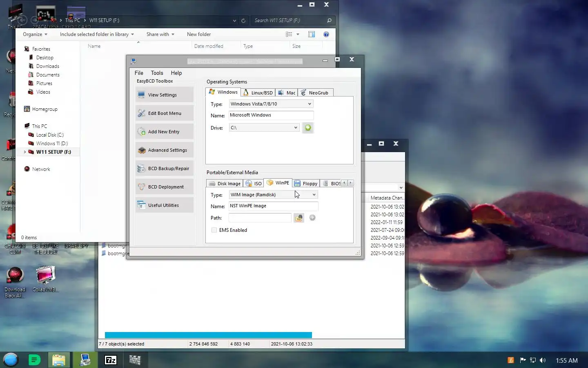The height and width of the screenshot is (368, 588).
Task: Open View Settings in EasyBCD Toolbox
Action: point(164,95)
